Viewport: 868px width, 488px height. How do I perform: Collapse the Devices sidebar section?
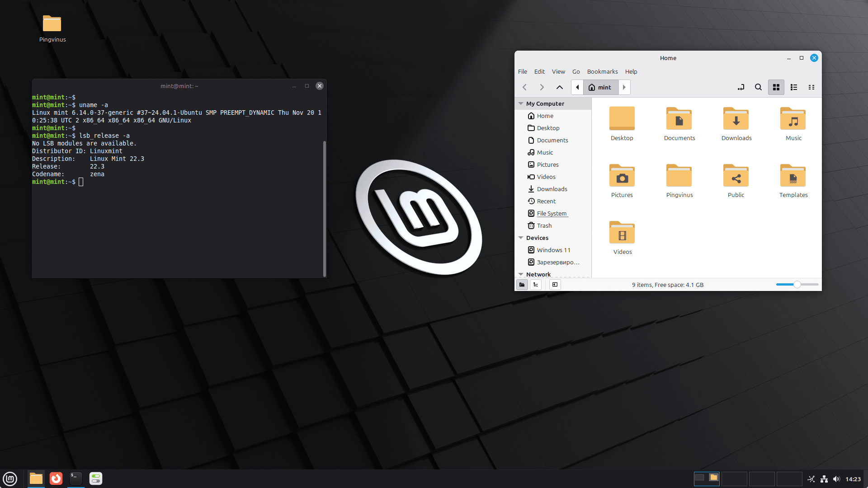point(521,238)
